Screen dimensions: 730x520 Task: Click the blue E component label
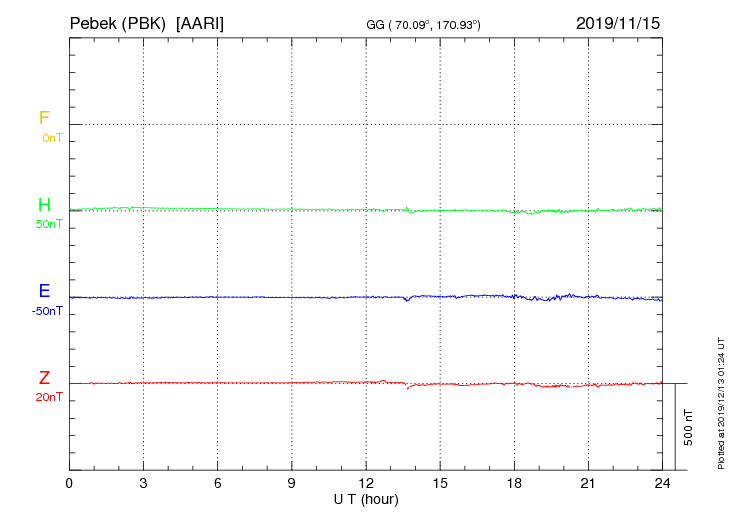coord(44,291)
